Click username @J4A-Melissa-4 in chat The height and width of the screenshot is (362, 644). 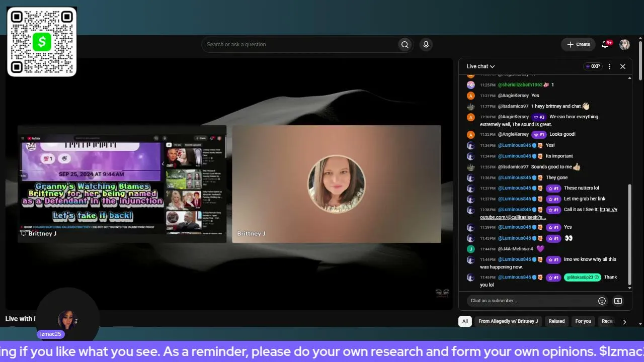coord(516,249)
